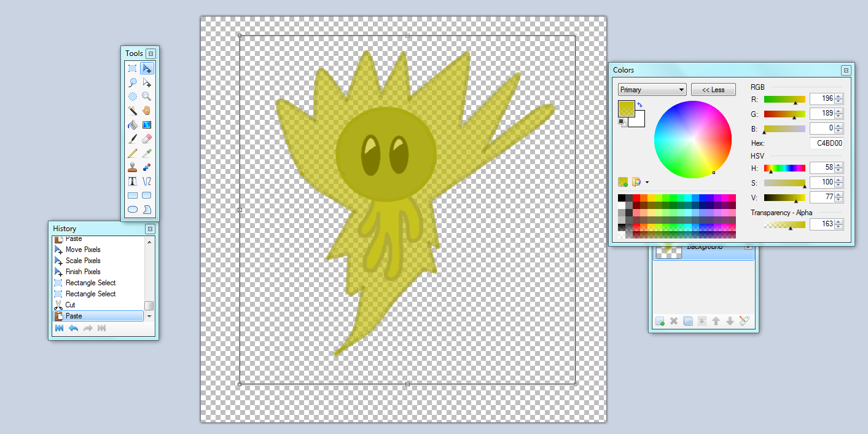Open layer properties in Layers panel
This screenshot has height=434, width=868.
click(744, 321)
